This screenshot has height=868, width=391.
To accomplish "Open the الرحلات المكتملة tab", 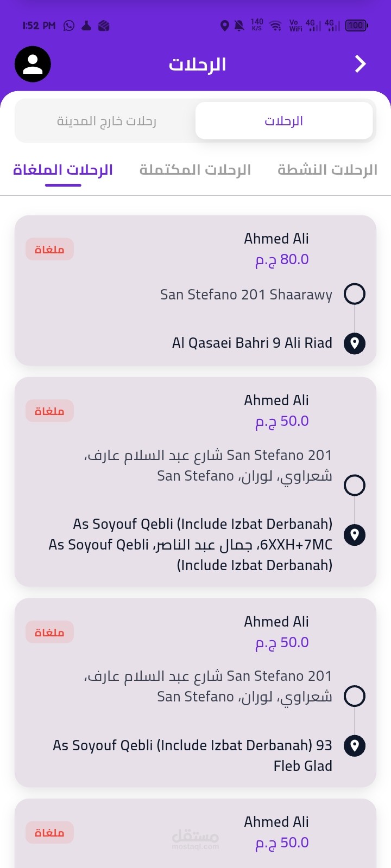I will click(195, 170).
